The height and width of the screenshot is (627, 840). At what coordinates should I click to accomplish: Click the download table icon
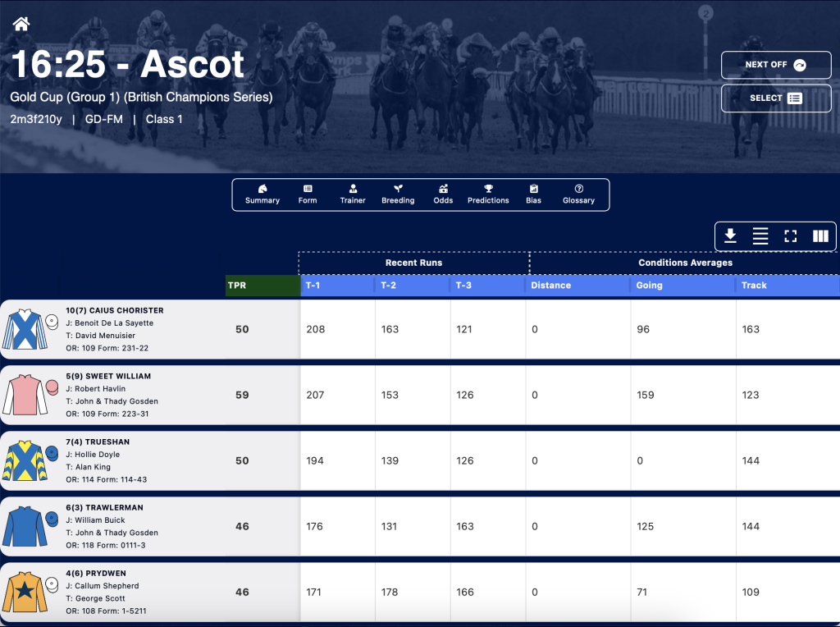coord(730,236)
